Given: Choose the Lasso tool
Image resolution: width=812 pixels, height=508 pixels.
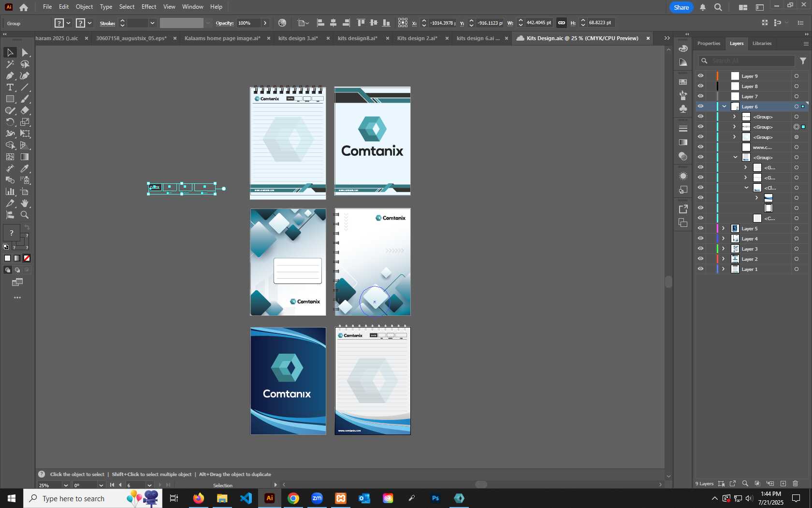Looking at the screenshot, I should click(x=25, y=64).
